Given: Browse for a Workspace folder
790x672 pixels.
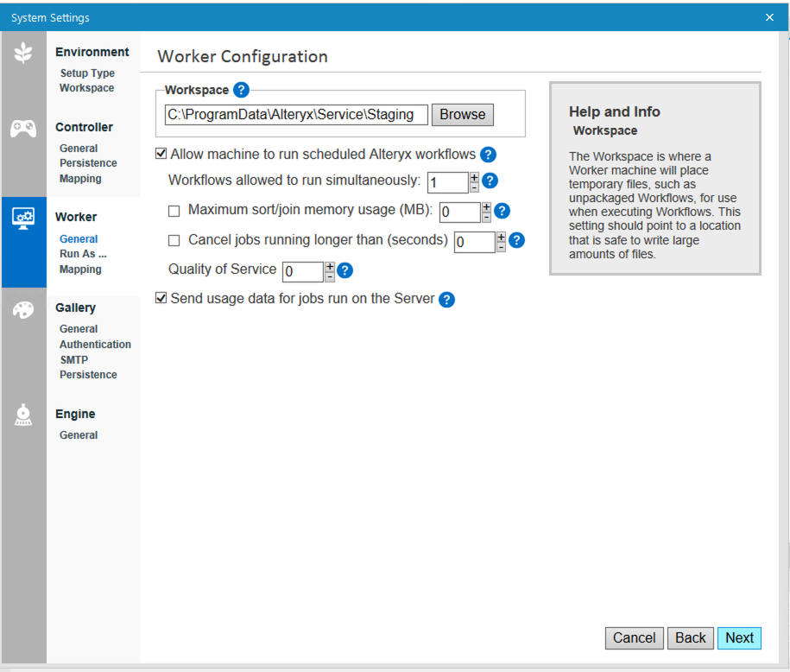Looking at the screenshot, I should point(462,114).
